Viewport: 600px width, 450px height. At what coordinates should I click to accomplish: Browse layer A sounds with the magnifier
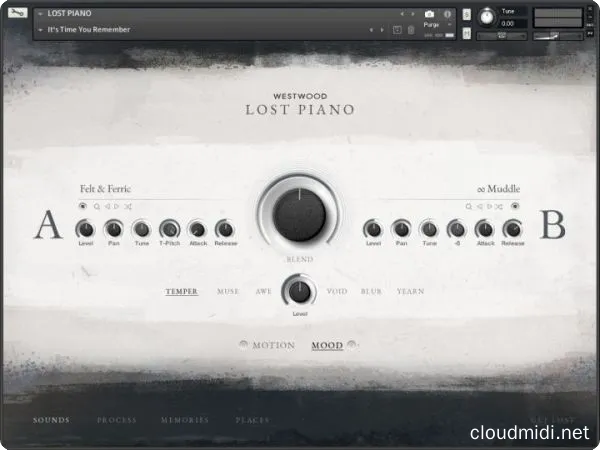coord(97,207)
